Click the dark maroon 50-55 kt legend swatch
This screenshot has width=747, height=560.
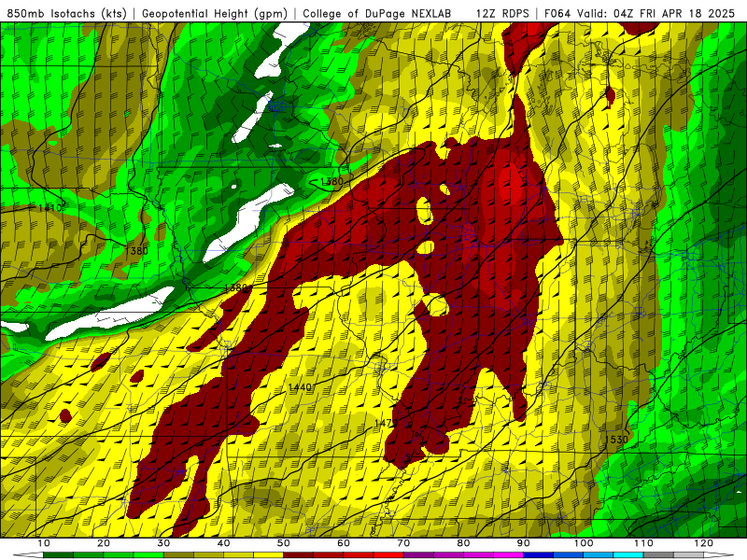[x=298, y=555]
